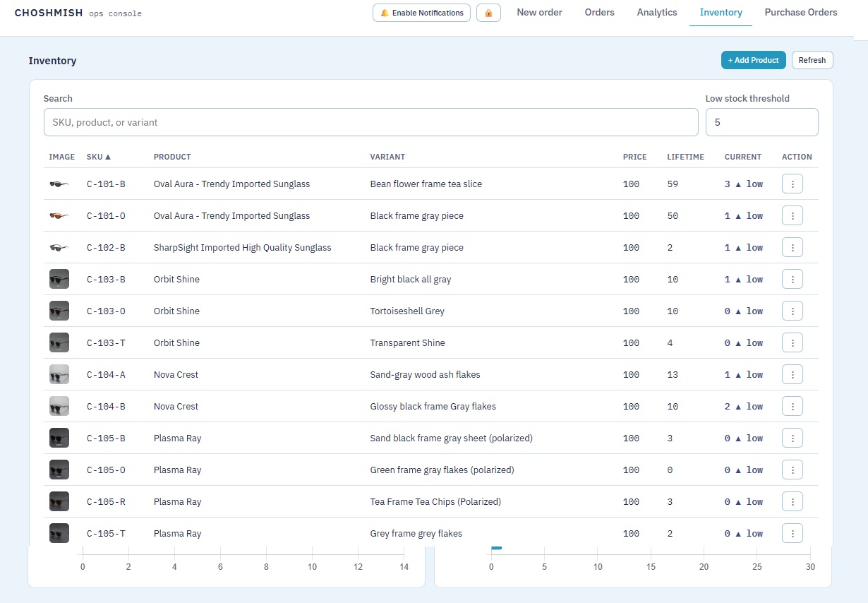The height and width of the screenshot is (603, 868).
Task: Click the CHOSHMISH ops console logo
Action: [78, 13]
